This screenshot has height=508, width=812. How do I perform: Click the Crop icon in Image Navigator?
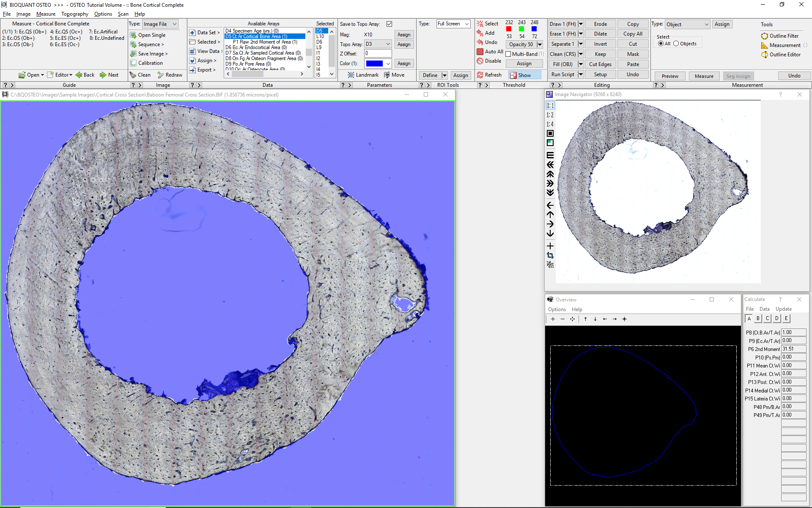pyautogui.click(x=550, y=255)
